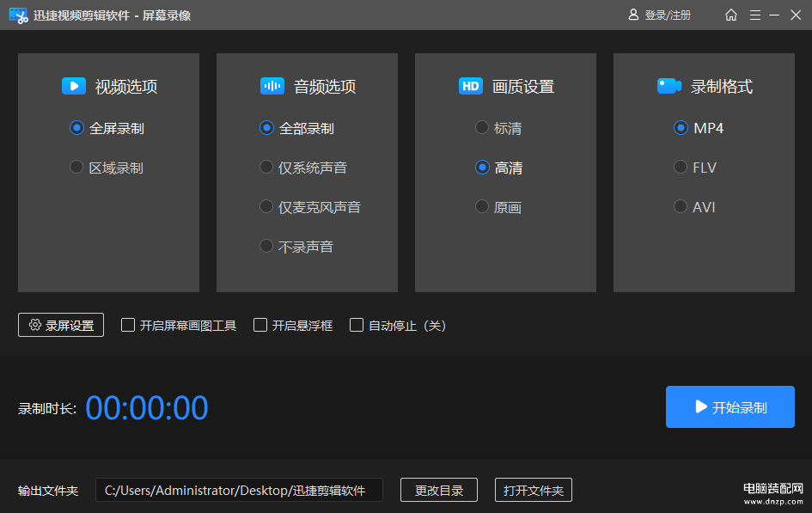812x513 pixels.
Task: Click 开始录制 start recording button
Action: [730, 407]
